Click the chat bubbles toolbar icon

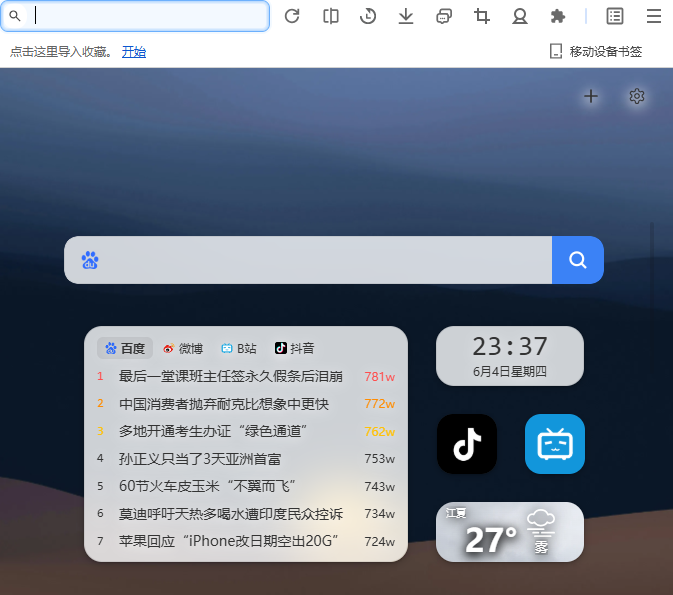pos(444,16)
